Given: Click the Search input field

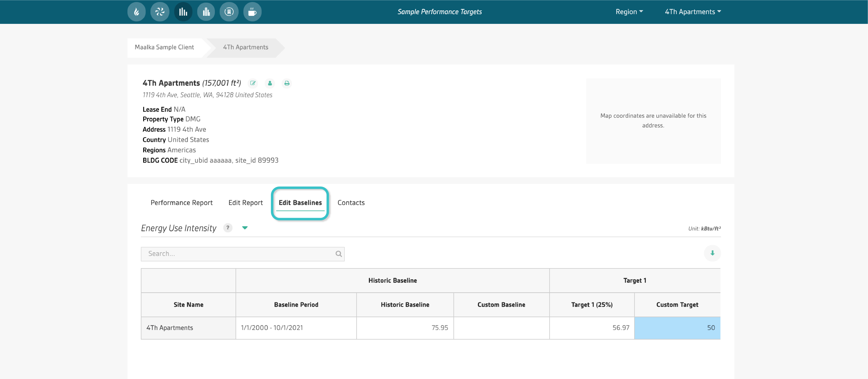Looking at the screenshot, I should pos(243,254).
